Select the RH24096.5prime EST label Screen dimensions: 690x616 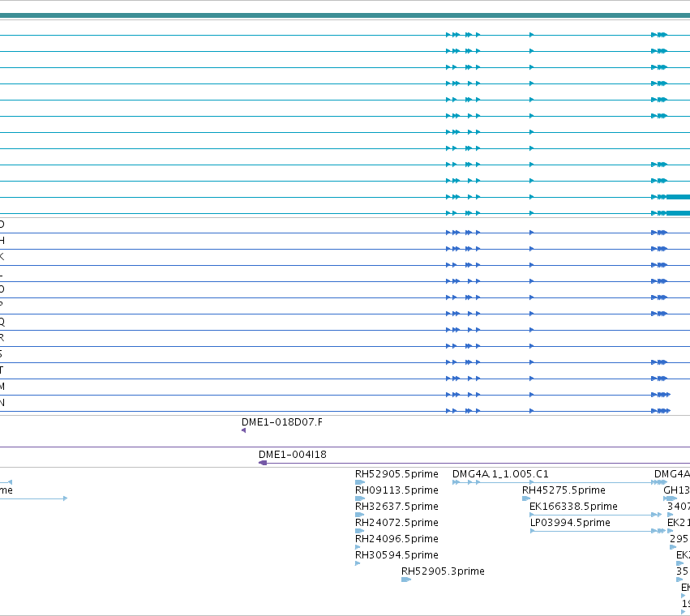[396, 539]
